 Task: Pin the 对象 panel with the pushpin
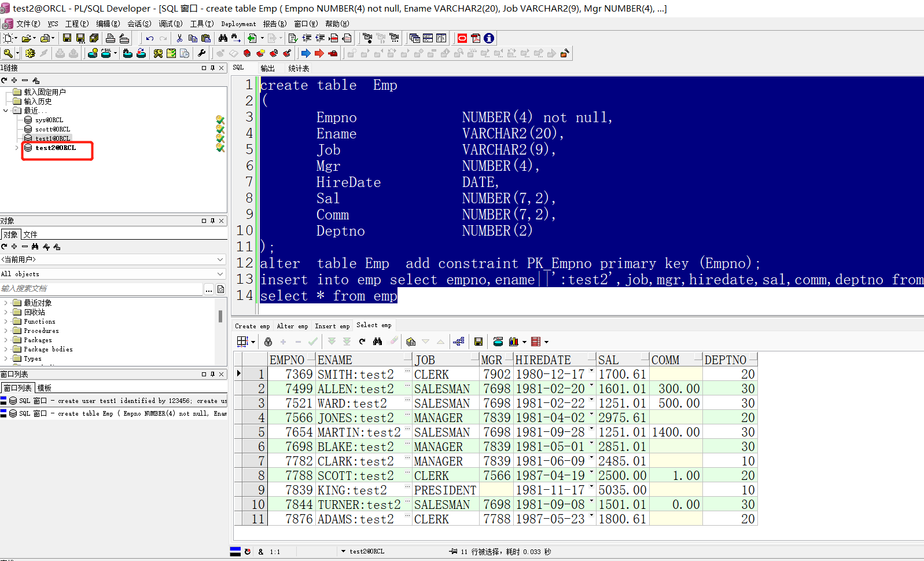(212, 221)
